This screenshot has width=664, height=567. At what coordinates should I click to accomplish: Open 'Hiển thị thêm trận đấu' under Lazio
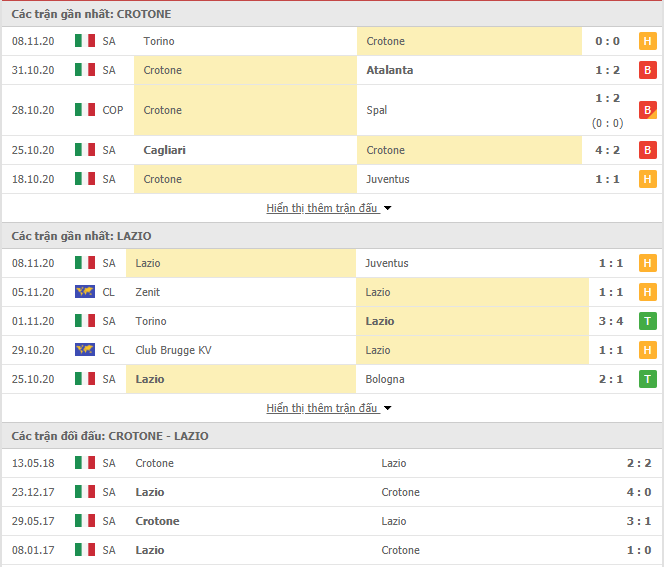click(x=322, y=408)
